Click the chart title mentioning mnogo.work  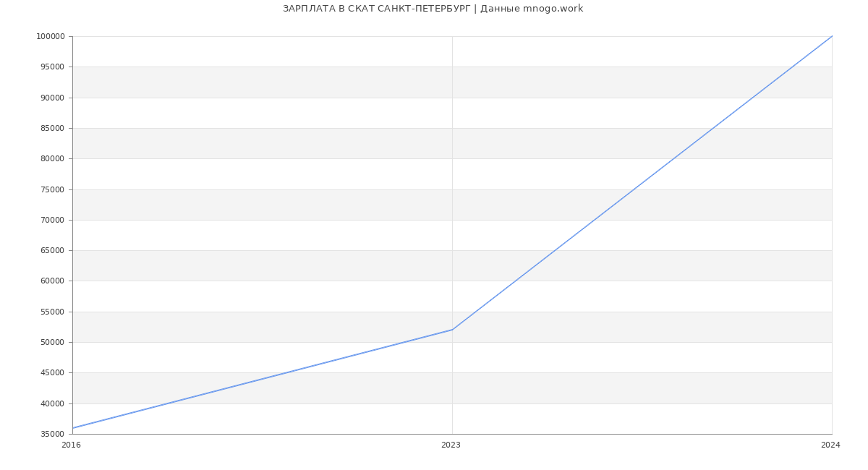coord(433,9)
